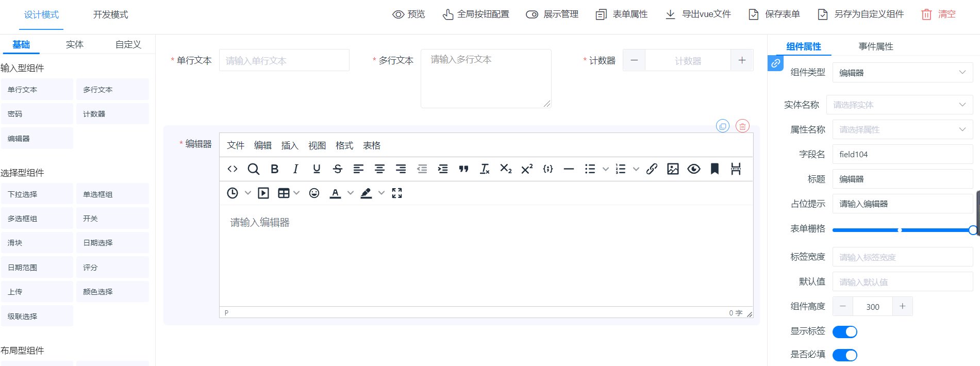
Task: Open emoticons picker in editor
Action: click(x=314, y=193)
